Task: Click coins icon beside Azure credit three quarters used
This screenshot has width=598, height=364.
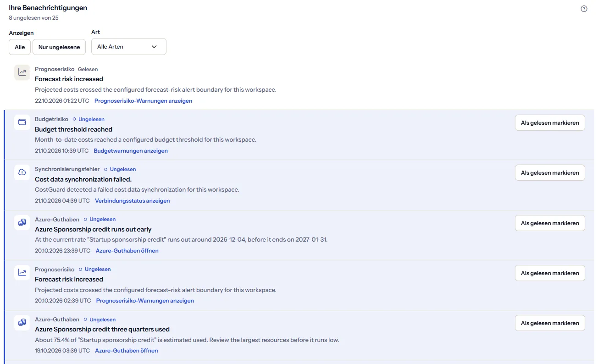Action: (x=22, y=323)
